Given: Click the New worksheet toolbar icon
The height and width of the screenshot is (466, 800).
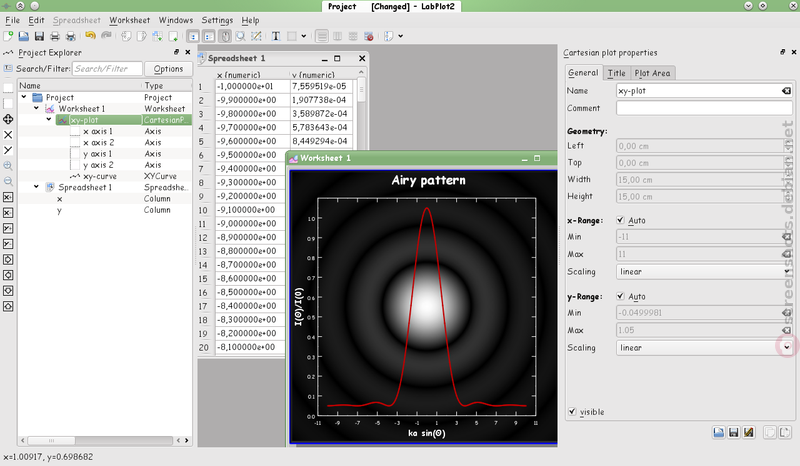Looking at the screenshot, I should click(173, 36).
